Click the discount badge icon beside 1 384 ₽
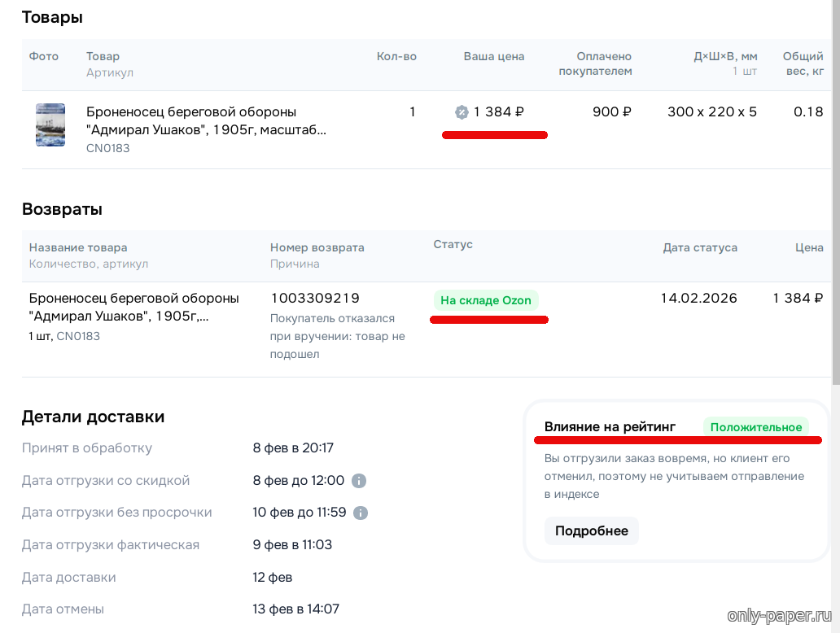The width and height of the screenshot is (840, 633). pyautogui.click(x=462, y=112)
